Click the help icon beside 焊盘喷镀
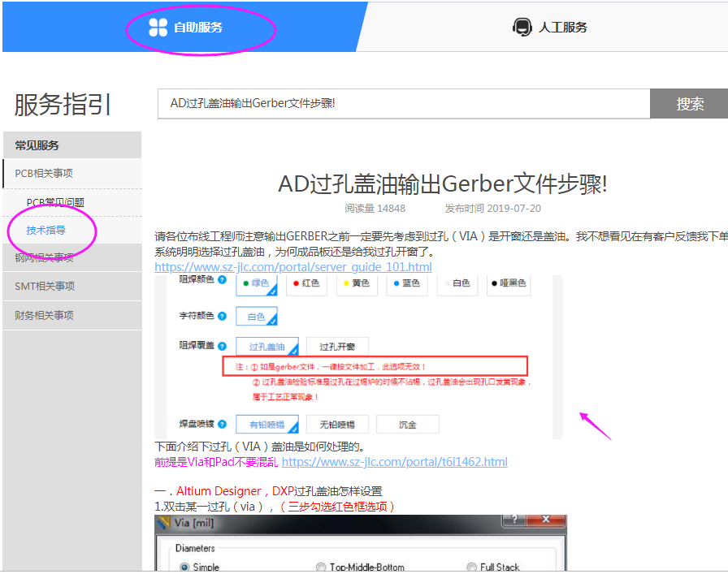Image resolution: width=728 pixels, height=574 pixels. (222, 424)
